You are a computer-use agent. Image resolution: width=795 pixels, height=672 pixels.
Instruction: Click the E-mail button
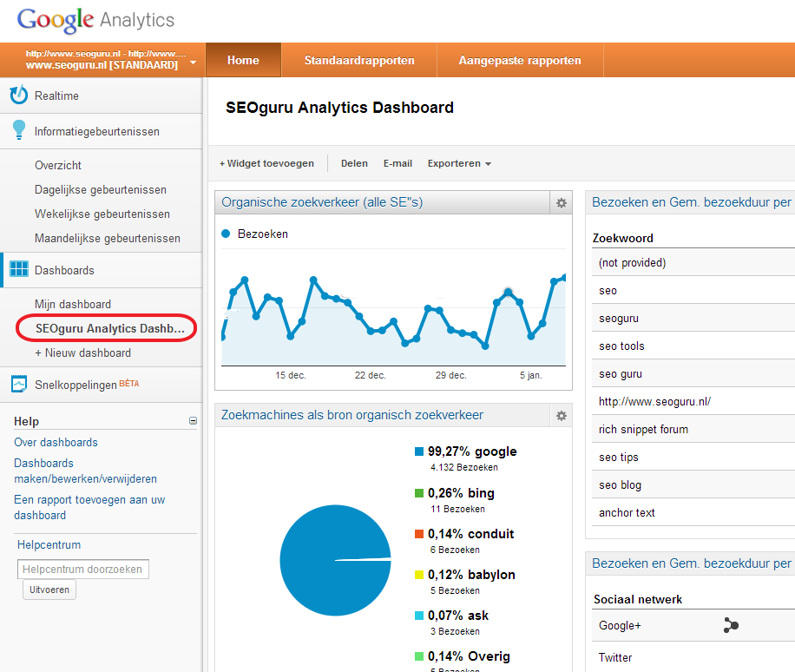point(397,163)
